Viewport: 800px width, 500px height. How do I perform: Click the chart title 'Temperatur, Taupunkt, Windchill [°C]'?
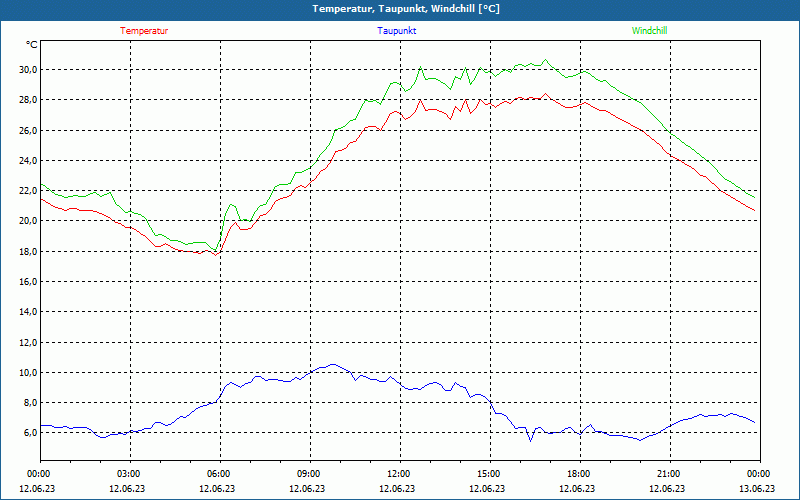click(406, 9)
